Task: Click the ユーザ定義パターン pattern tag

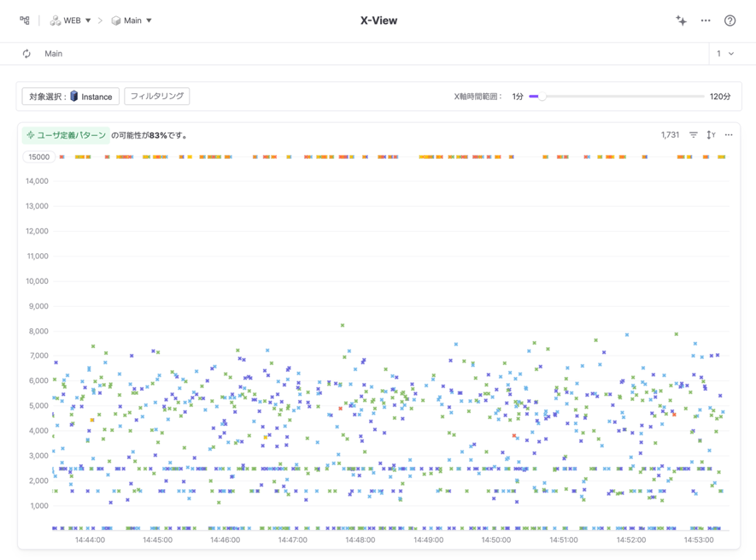Action: pyautogui.click(x=67, y=135)
